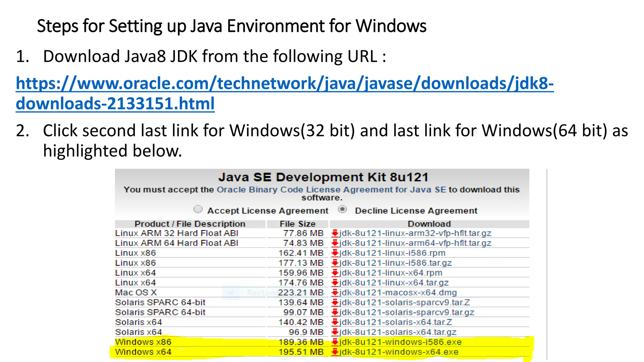644x362 pixels.
Task: Download jdk-8u121-linux-x64.tar.gz file link
Action: coord(394,282)
